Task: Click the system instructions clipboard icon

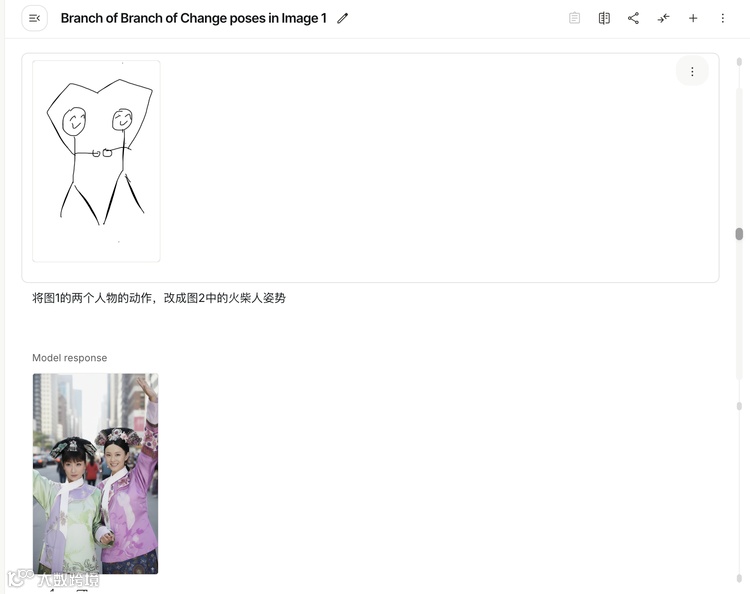Action: pos(574,18)
